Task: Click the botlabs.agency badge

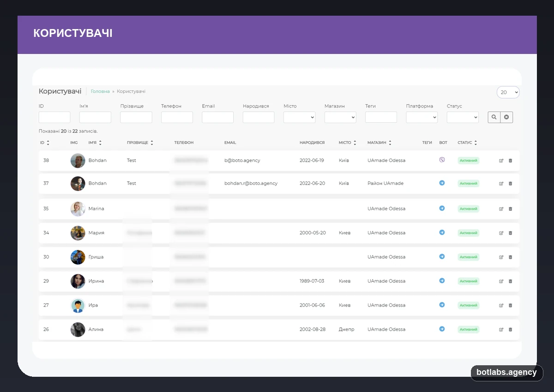Action: tap(507, 373)
